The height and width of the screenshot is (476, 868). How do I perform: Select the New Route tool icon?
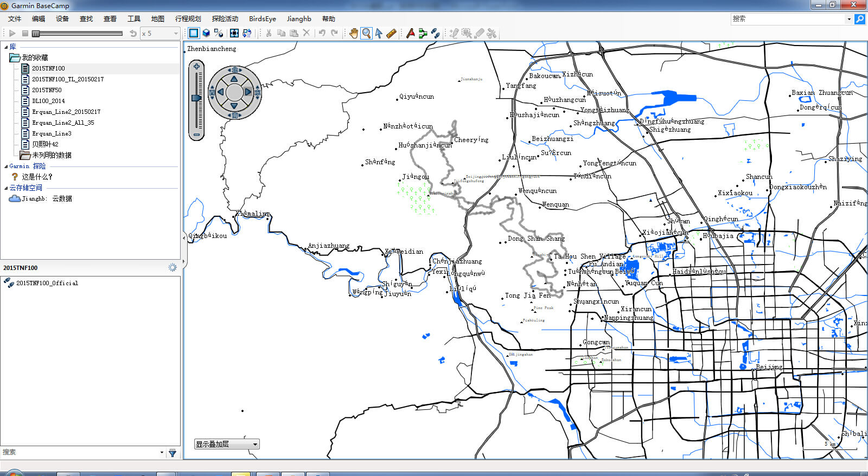[x=423, y=33]
